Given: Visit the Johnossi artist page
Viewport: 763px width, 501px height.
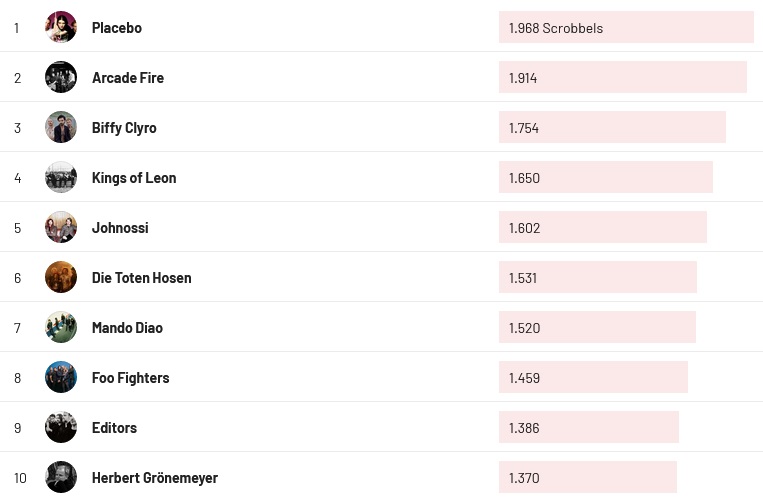Looking at the screenshot, I should click(120, 228).
